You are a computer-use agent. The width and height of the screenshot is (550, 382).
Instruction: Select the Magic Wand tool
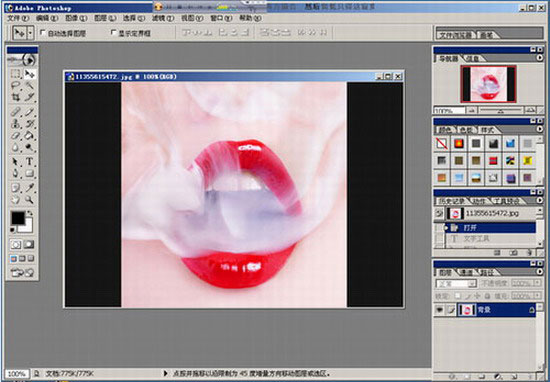pyautogui.click(x=29, y=86)
